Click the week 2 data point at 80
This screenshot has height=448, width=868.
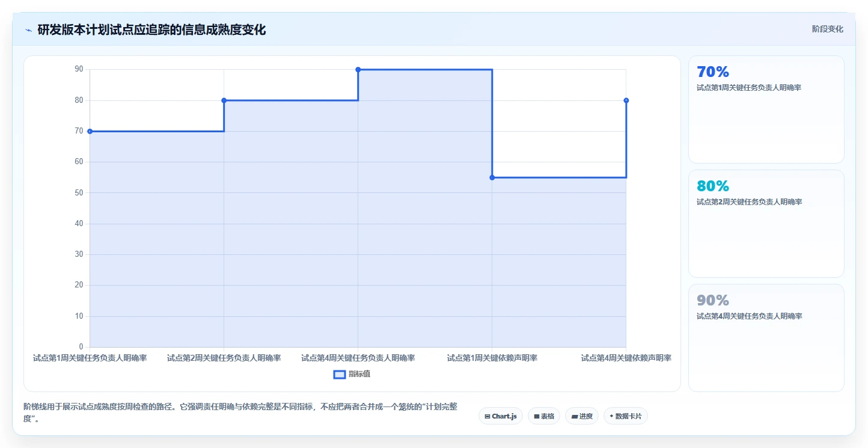tap(224, 100)
